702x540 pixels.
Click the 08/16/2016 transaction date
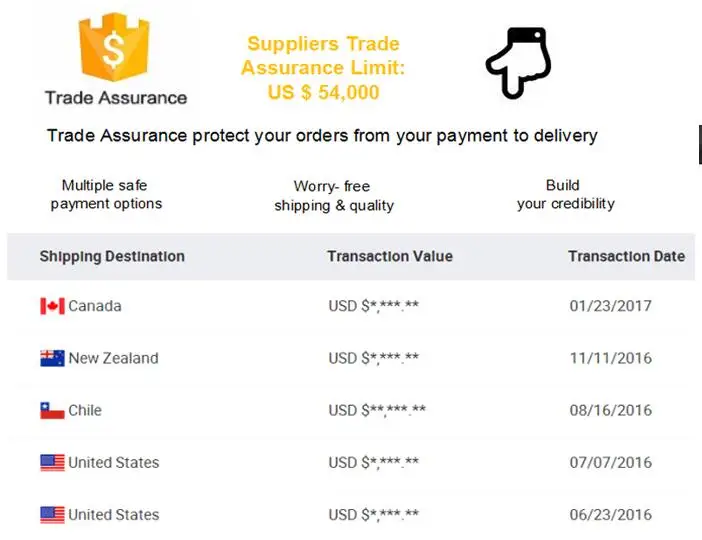(610, 410)
